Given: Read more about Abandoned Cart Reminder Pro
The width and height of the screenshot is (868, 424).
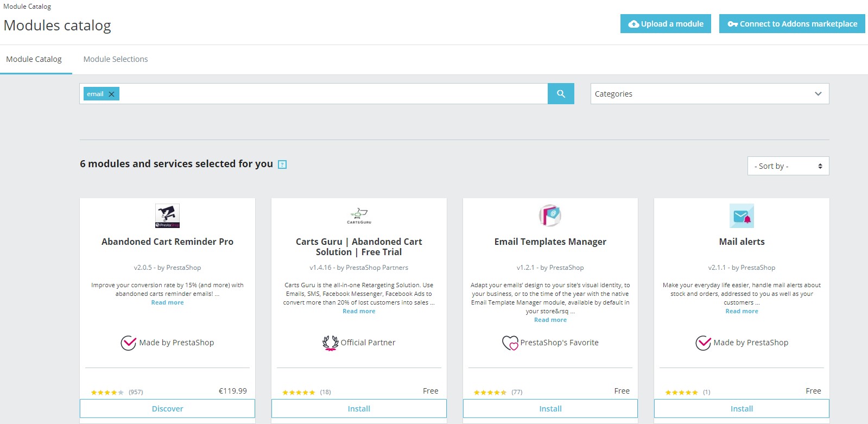Looking at the screenshot, I should [167, 302].
